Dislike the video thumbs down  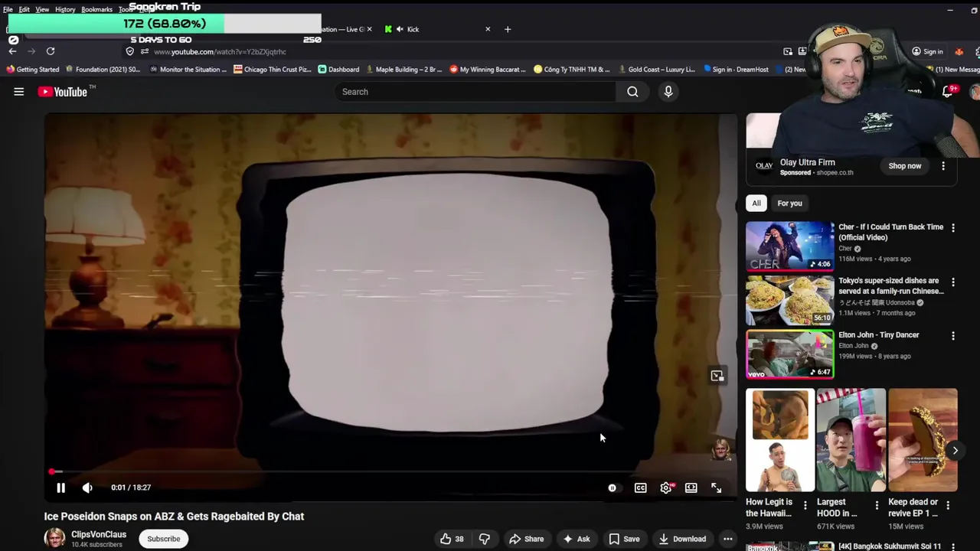pos(485,539)
